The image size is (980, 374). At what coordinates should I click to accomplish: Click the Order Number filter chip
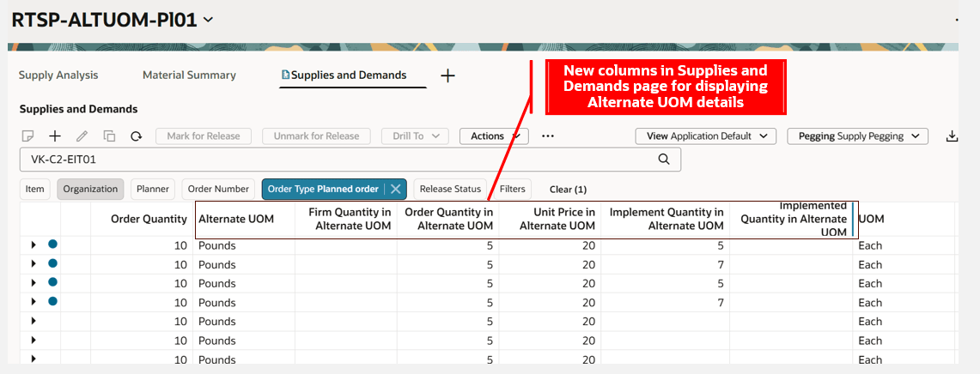pyautogui.click(x=219, y=190)
